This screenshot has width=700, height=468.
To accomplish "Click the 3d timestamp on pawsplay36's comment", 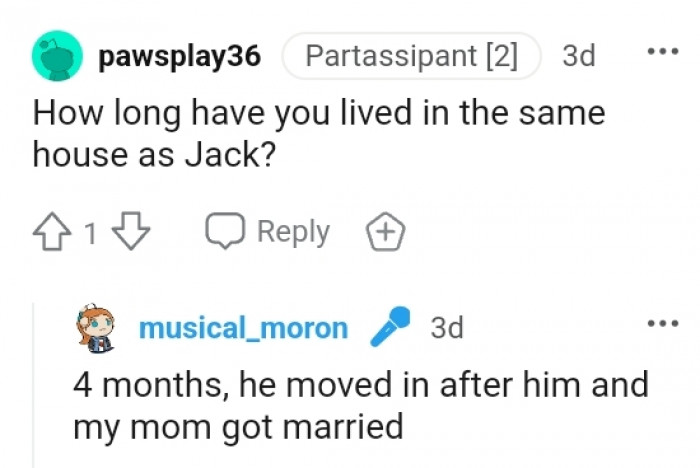I will 578,56.
